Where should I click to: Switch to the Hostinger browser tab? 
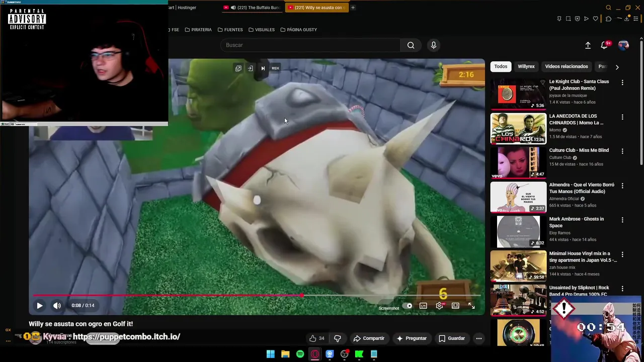(183, 8)
